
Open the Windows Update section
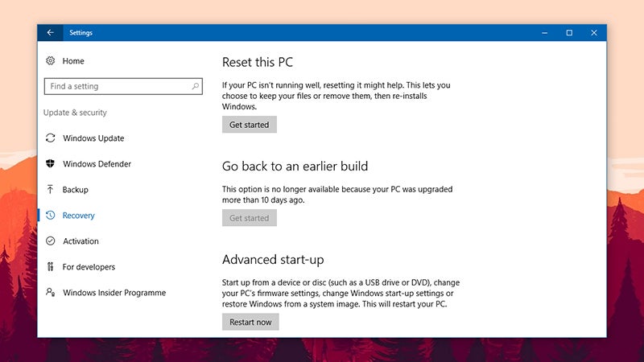pyautogui.click(x=93, y=138)
